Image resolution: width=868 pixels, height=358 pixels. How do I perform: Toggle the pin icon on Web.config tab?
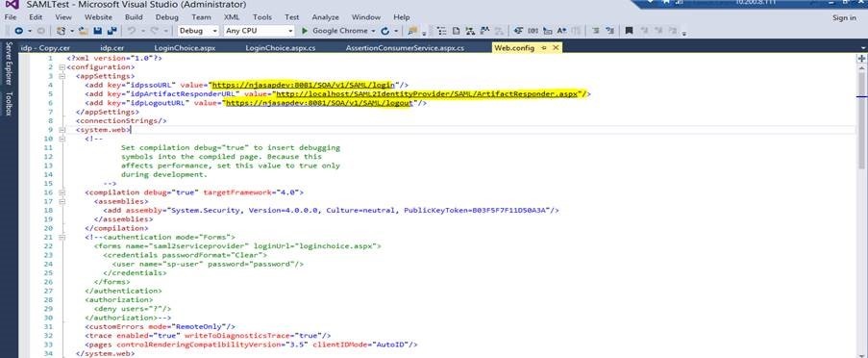tap(544, 48)
